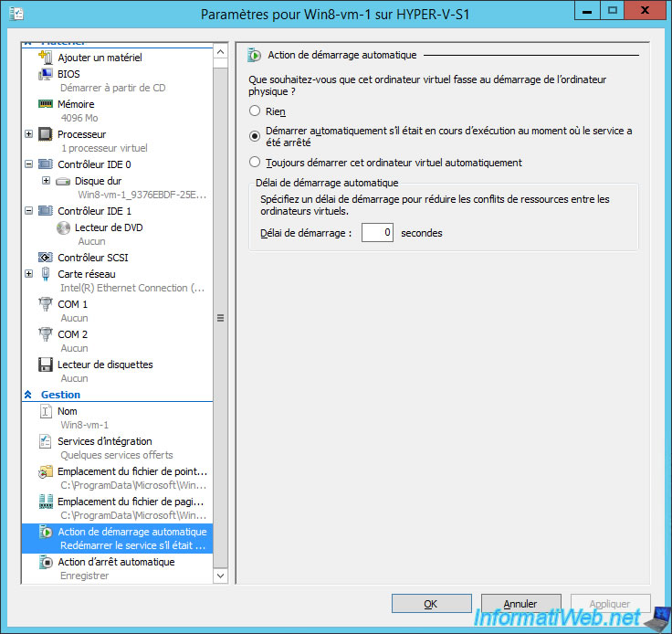Select the COM 1 entry
The height and width of the screenshot is (634, 672).
[x=72, y=304]
